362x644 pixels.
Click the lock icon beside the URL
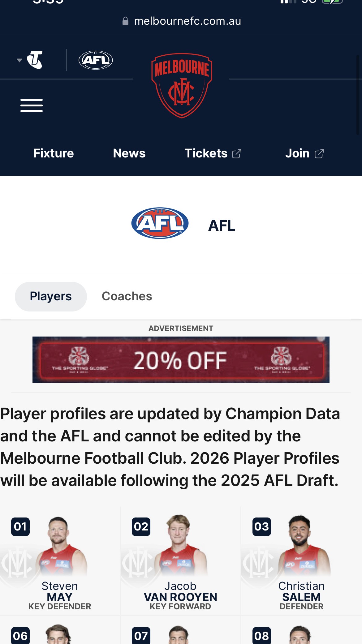125,21
